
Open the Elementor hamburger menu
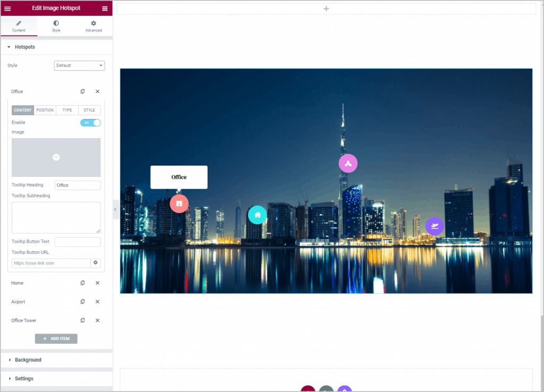point(7,8)
